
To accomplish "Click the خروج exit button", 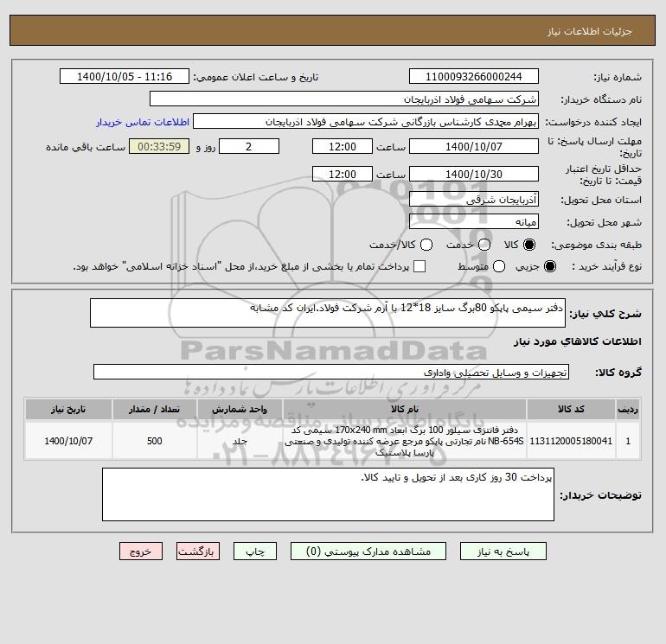I will click(141, 552).
